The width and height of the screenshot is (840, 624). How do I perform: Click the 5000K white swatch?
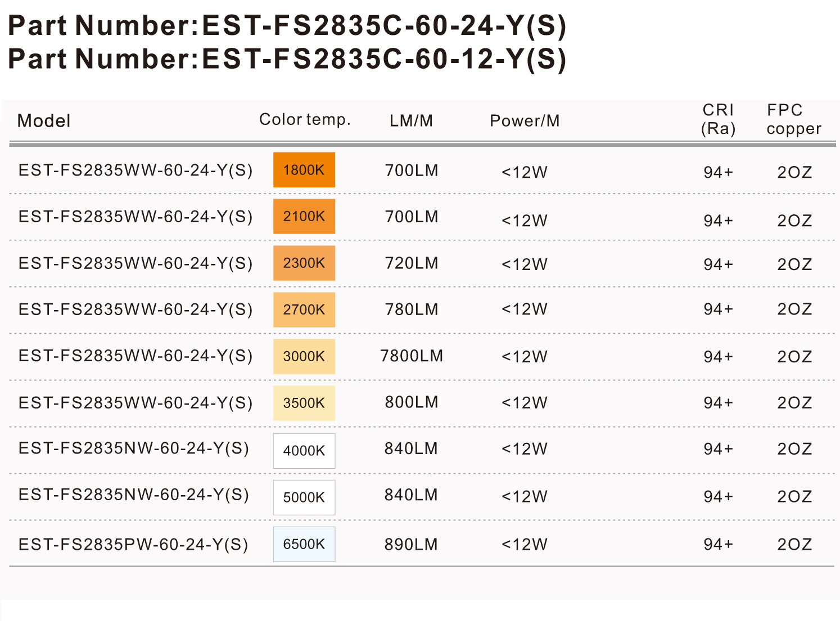tap(304, 497)
